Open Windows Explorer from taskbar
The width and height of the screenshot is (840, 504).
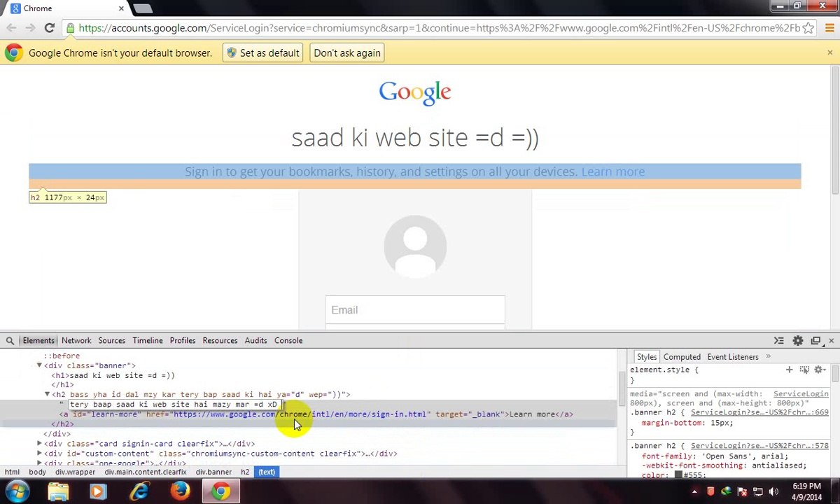58,491
